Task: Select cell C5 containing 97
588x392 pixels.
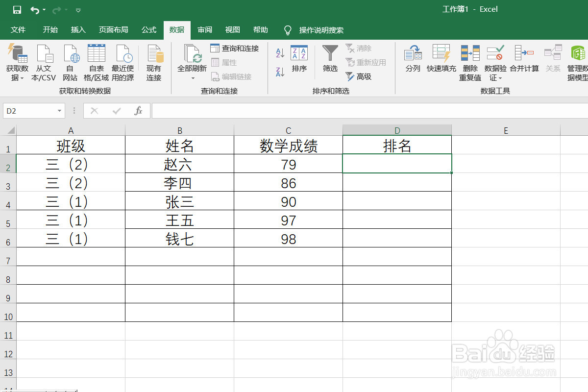Action: point(288,220)
